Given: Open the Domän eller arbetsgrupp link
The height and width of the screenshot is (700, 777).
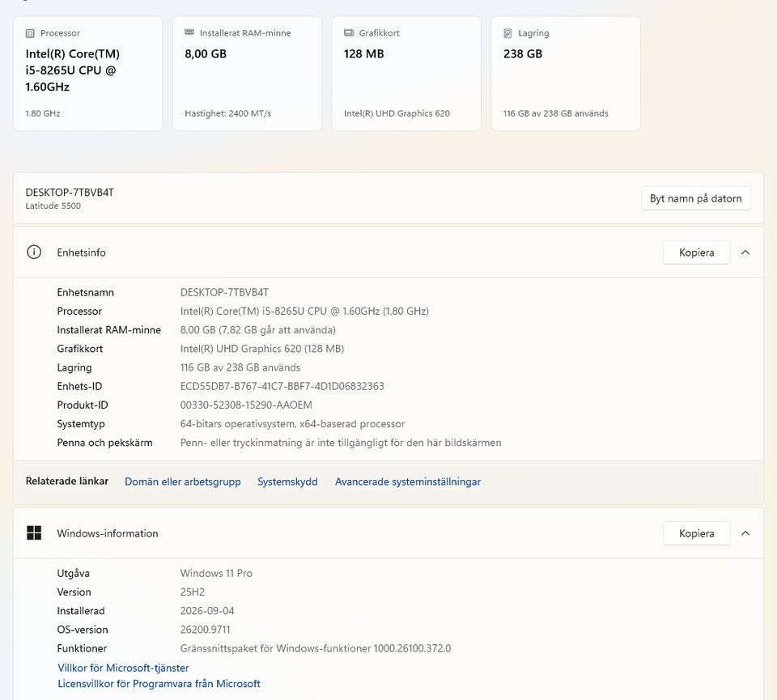Looking at the screenshot, I should point(183,482).
